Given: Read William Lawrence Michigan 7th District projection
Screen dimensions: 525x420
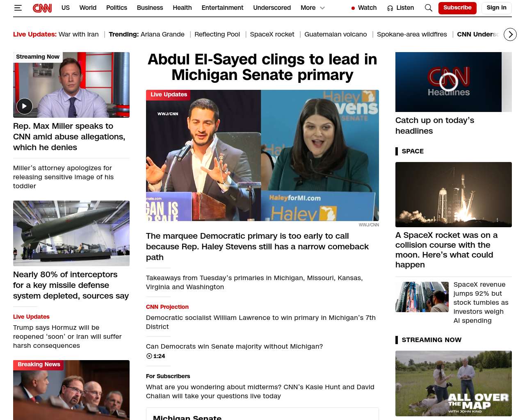Looking at the screenshot, I should click(261, 322).
